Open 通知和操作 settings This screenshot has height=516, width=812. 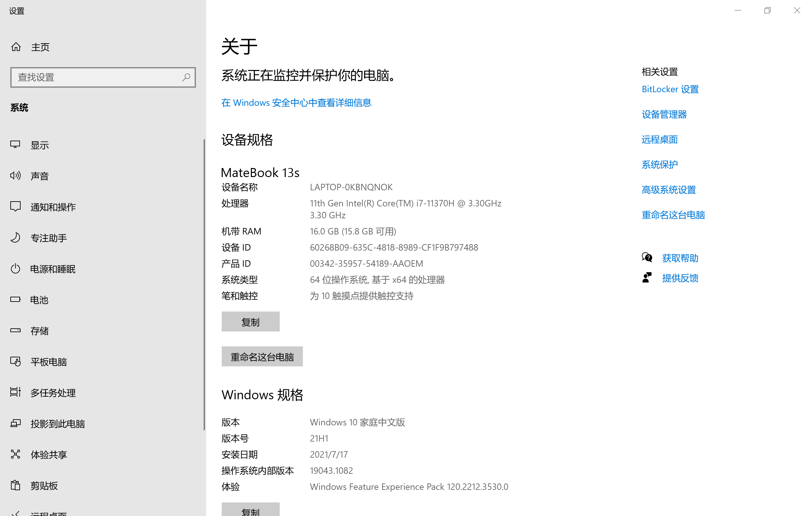click(x=53, y=207)
